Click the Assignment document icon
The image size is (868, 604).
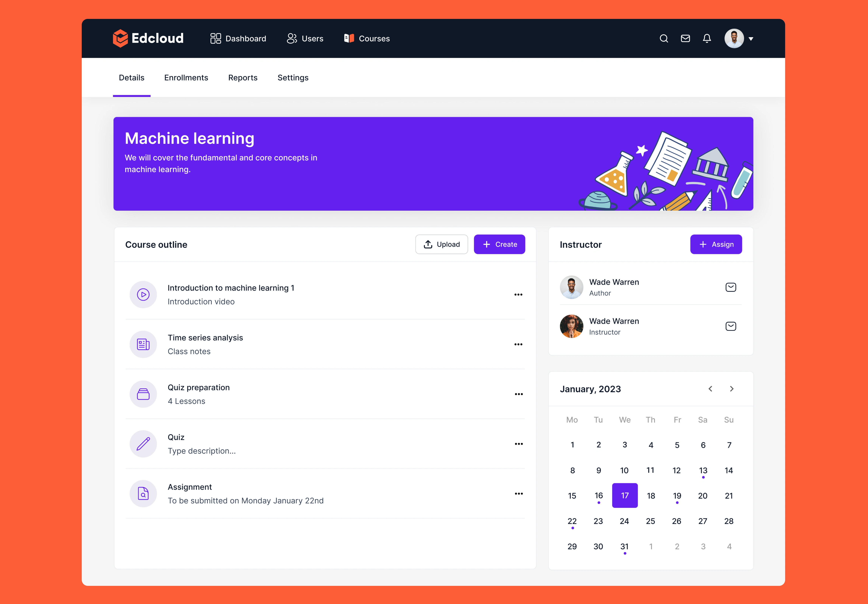[143, 494]
